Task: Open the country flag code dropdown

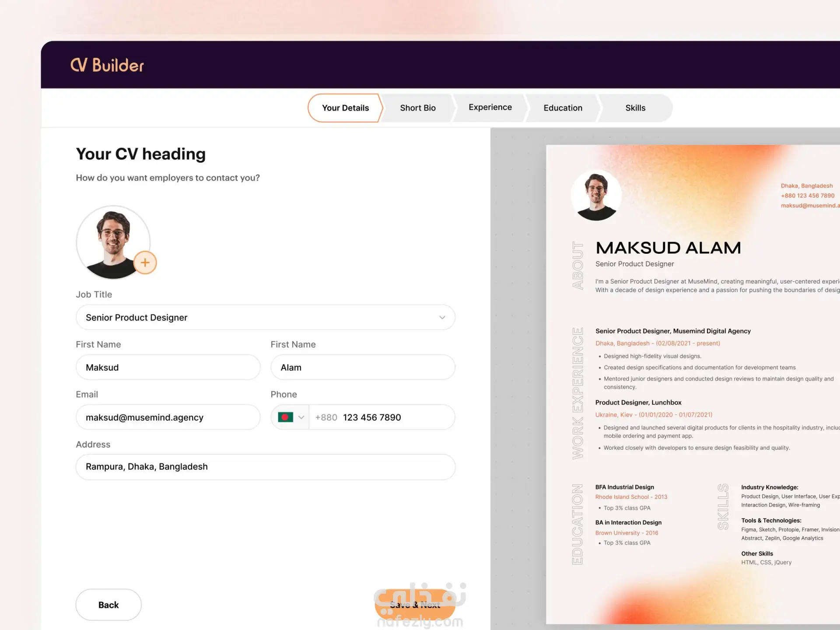Action: tap(290, 417)
